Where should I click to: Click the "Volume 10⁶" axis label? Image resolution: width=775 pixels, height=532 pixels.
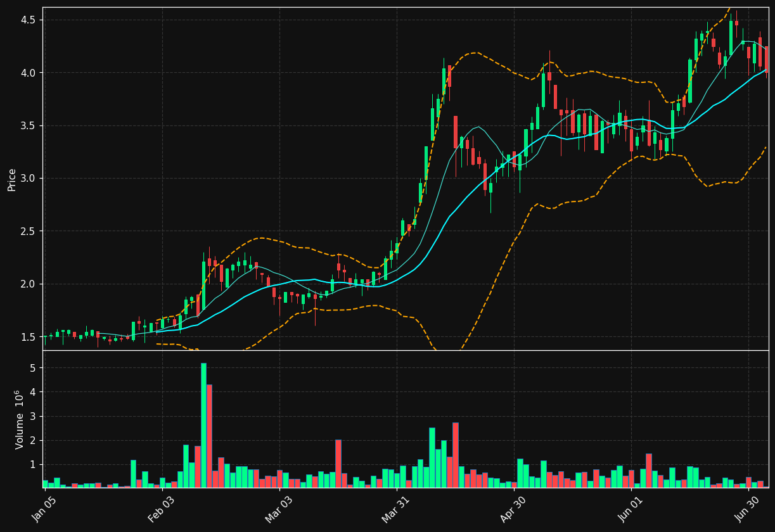tap(19, 419)
